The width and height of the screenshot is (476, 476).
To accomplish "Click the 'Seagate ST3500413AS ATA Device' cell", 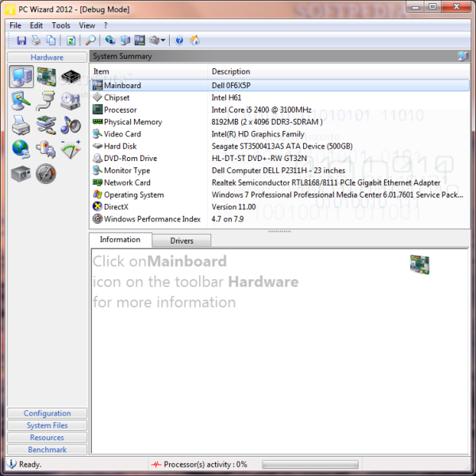I will (282, 146).
